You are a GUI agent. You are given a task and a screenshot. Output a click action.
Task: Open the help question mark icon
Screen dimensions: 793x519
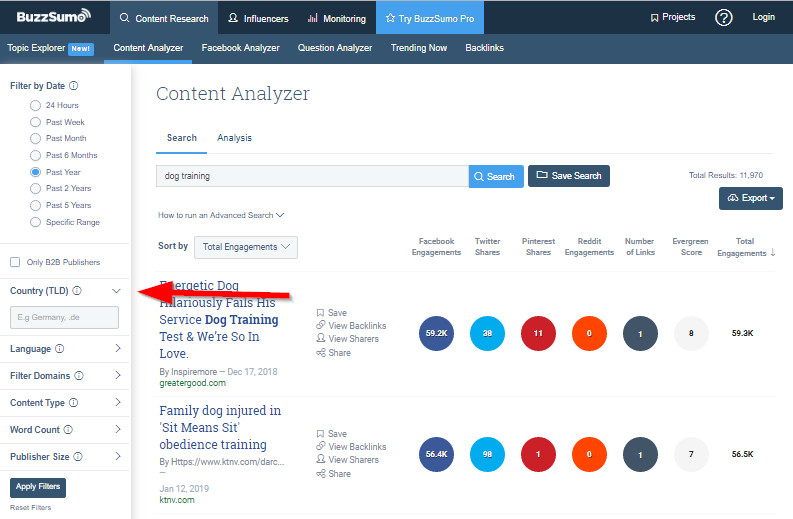click(x=723, y=18)
